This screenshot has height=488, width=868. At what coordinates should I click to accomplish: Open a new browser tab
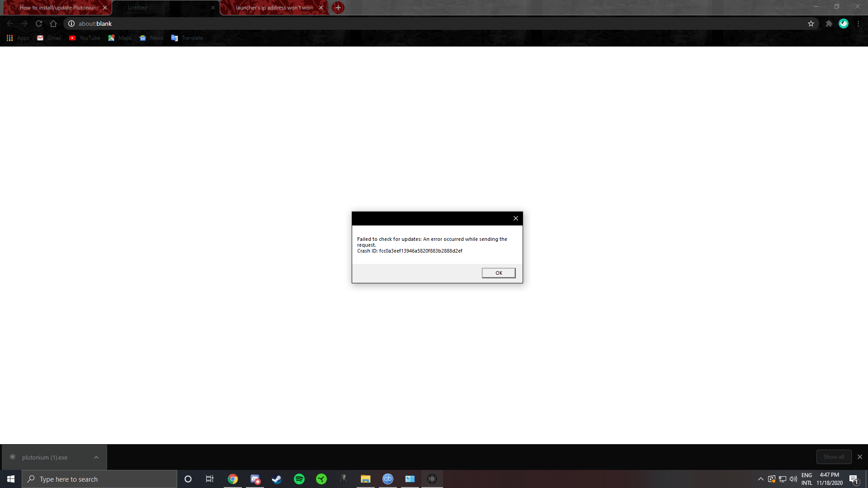pos(338,8)
